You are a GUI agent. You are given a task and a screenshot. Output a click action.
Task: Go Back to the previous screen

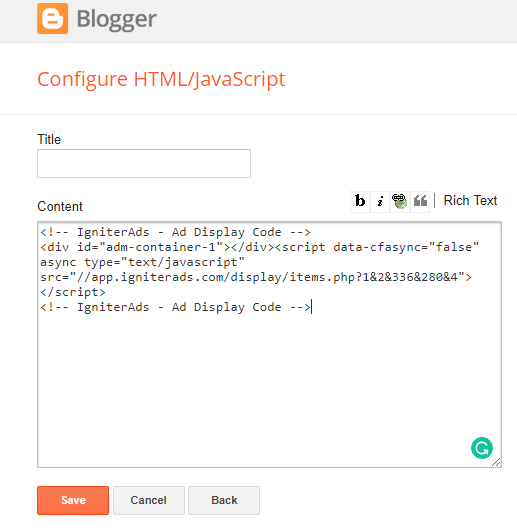[x=224, y=500]
